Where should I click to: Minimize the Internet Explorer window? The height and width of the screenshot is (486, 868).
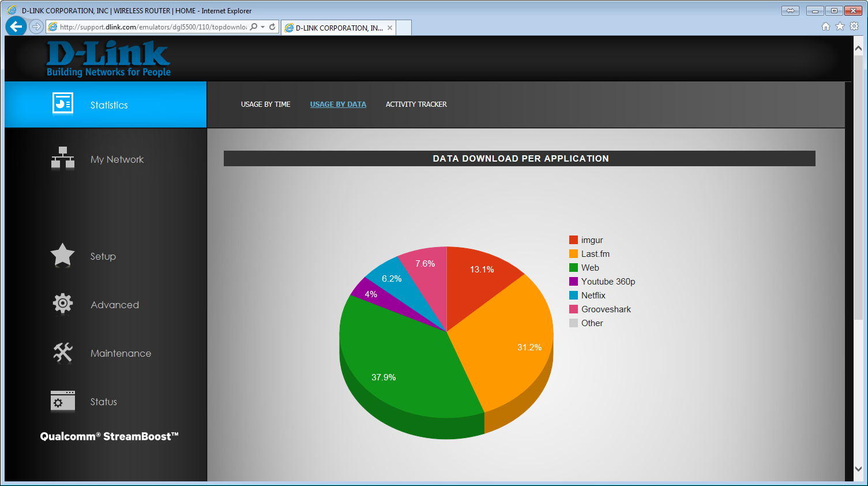click(815, 10)
